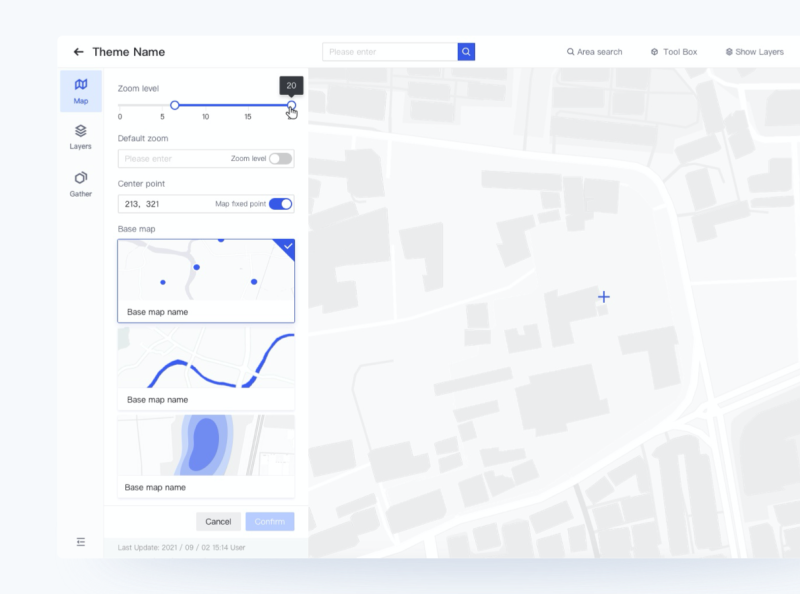Viewport: 800px width, 594px height.
Task: Disable the Map fixed point toggle
Action: 278,203
